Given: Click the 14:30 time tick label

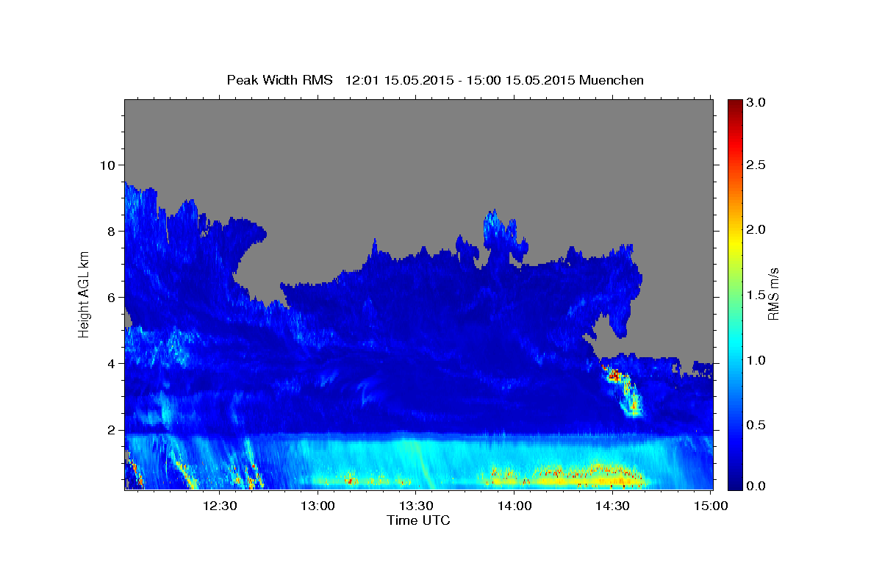Looking at the screenshot, I should tap(612, 506).
